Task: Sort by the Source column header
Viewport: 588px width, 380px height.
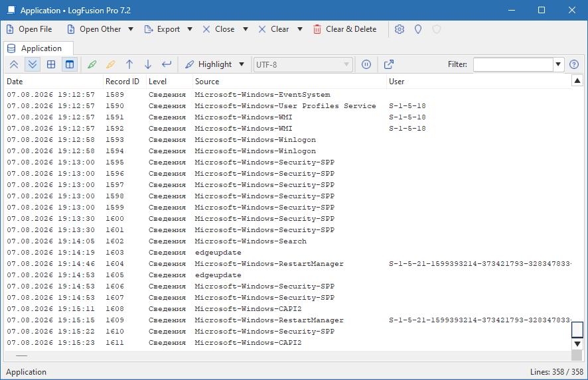Action: [289, 82]
